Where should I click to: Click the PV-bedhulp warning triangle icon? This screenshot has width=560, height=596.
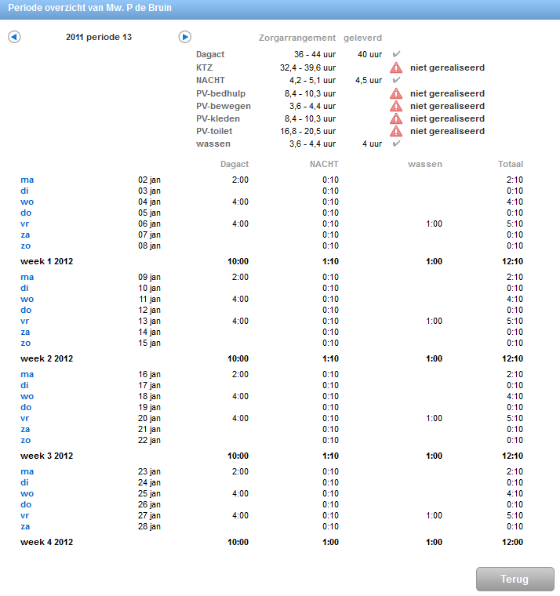(396, 94)
